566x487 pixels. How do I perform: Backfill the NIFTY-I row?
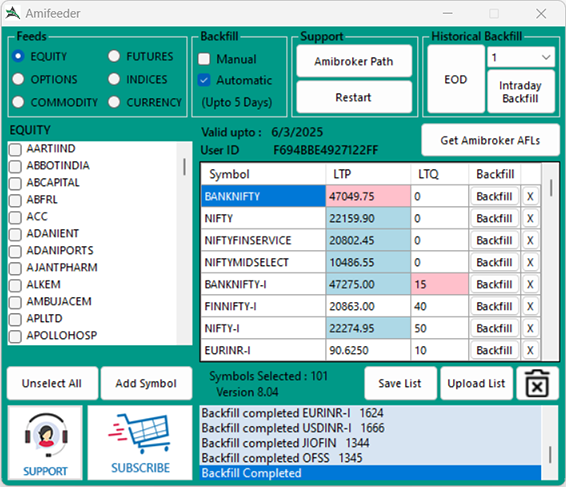[495, 329]
